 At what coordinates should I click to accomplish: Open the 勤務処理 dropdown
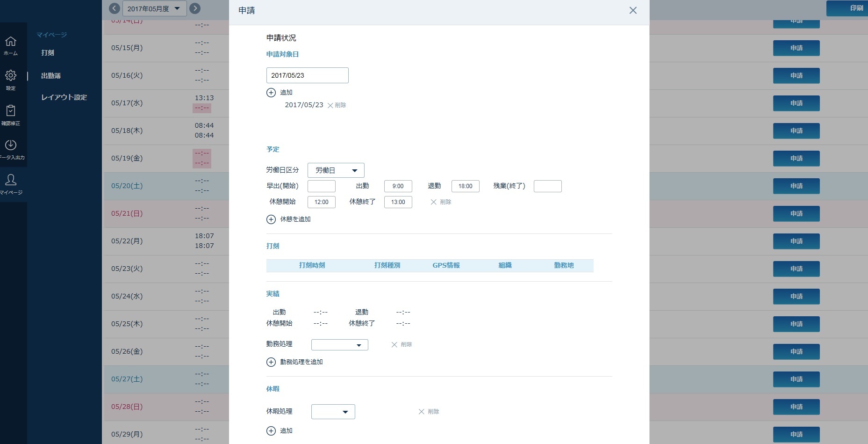coord(339,345)
